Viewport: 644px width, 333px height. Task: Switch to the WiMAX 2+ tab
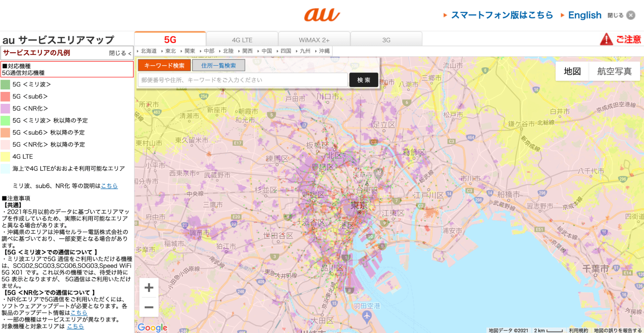(x=314, y=40)
